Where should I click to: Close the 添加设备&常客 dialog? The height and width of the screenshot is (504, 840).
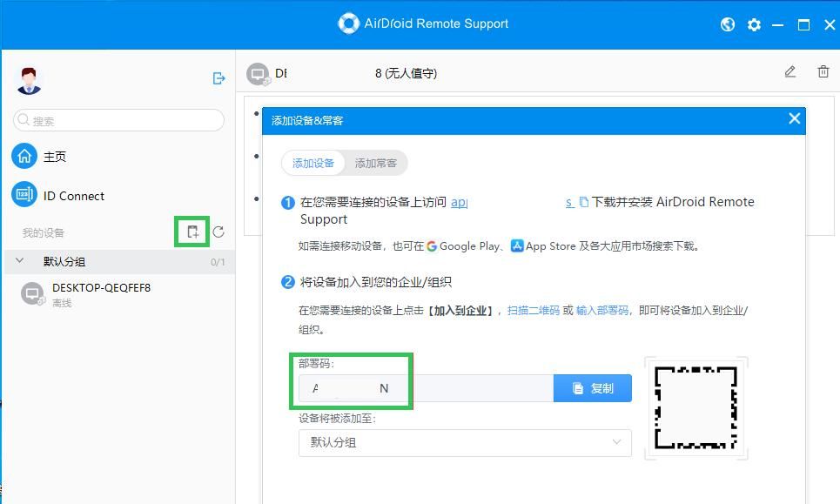click(x=795, y=118)
